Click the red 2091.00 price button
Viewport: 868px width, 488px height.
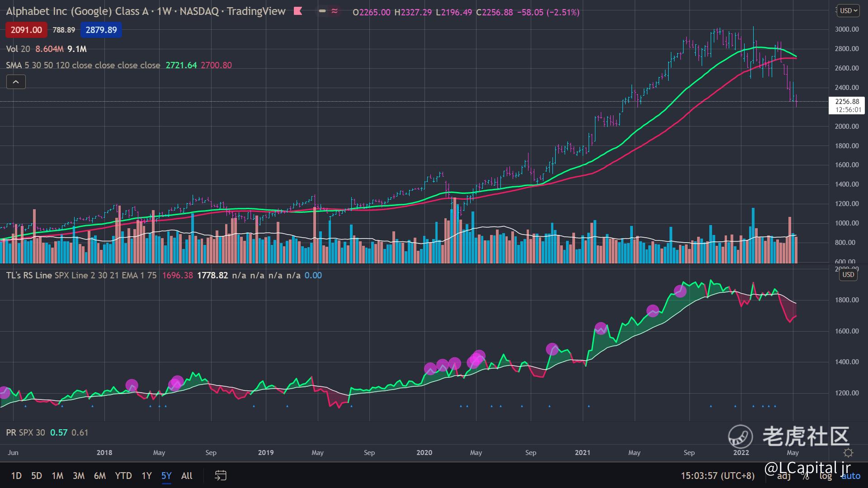point(26,30)
